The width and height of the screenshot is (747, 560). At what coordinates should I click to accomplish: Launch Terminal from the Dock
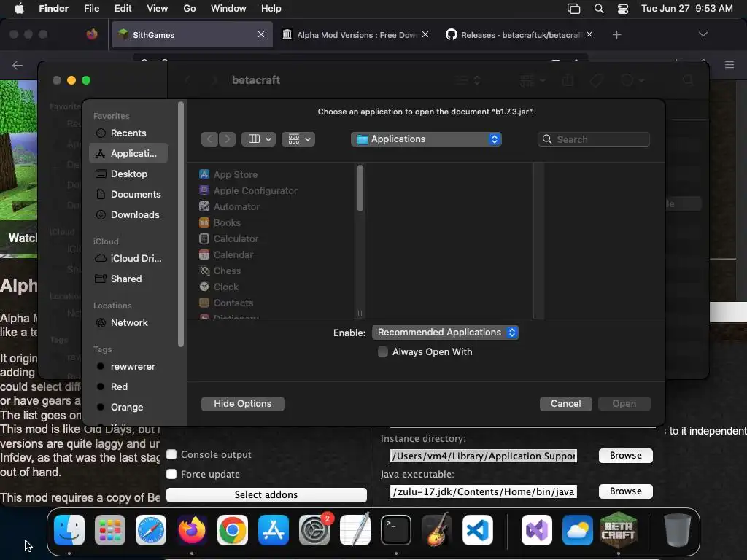(396, 530)
